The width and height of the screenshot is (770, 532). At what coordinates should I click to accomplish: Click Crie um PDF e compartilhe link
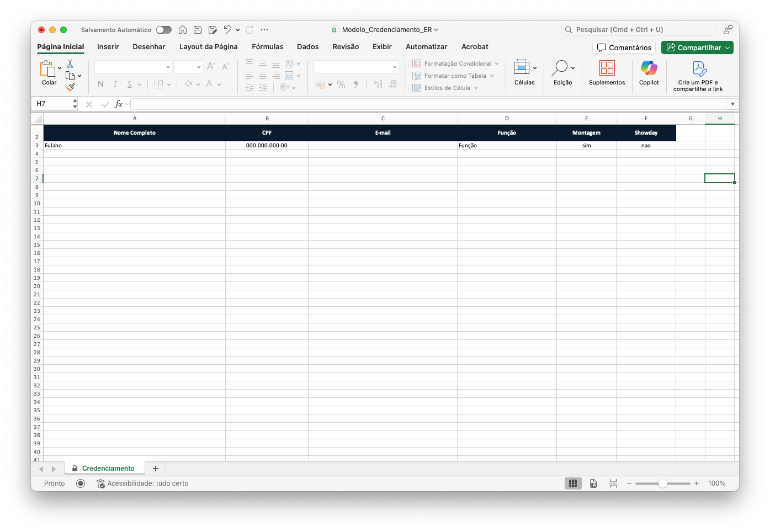pos(698,76)
